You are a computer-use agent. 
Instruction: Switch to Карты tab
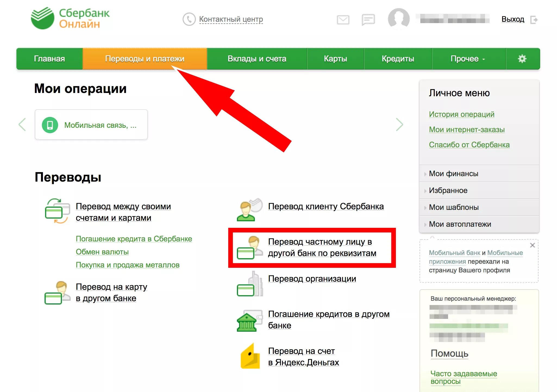click(335, 59)
